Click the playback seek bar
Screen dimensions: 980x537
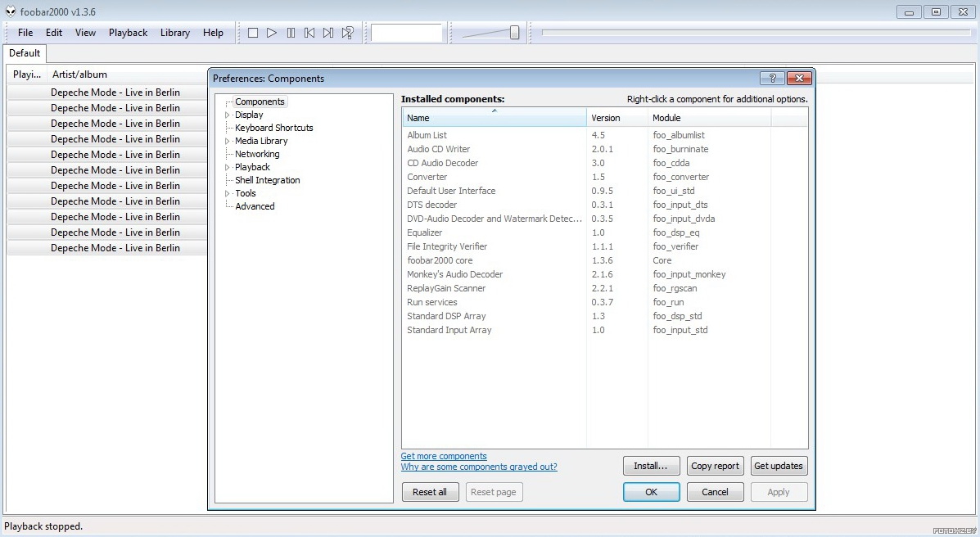(x=756, y=33)
